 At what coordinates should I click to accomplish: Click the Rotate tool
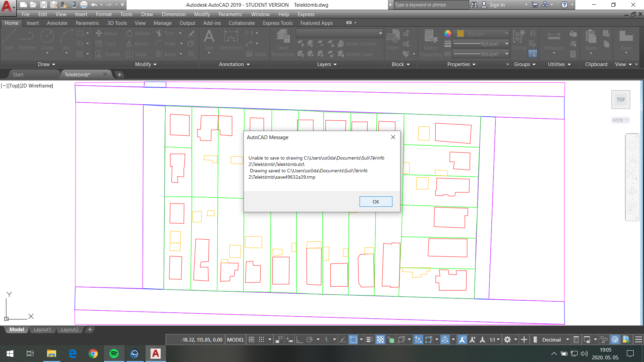tap(138, 34)
